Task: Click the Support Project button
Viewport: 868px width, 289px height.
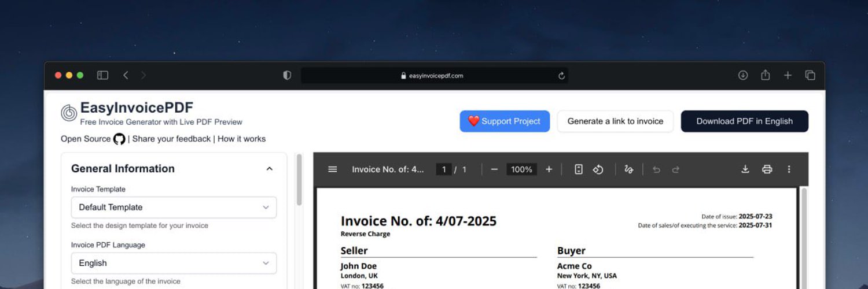Action: (505, 121)
